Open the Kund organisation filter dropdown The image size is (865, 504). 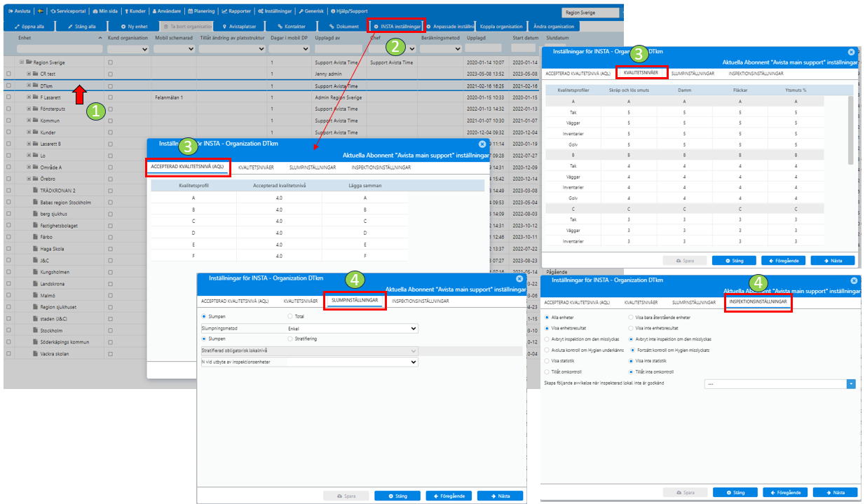128,49
